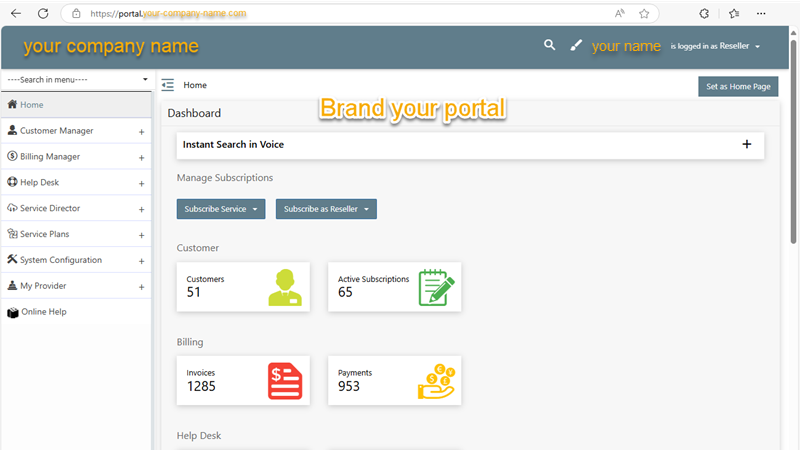Click the Home house icon
The width and height of the screenshot is (800, 450).
tap(12, 104)
